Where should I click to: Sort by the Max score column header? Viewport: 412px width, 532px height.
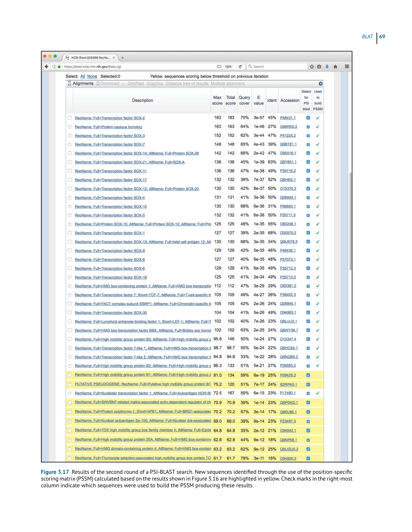[217, 101]
